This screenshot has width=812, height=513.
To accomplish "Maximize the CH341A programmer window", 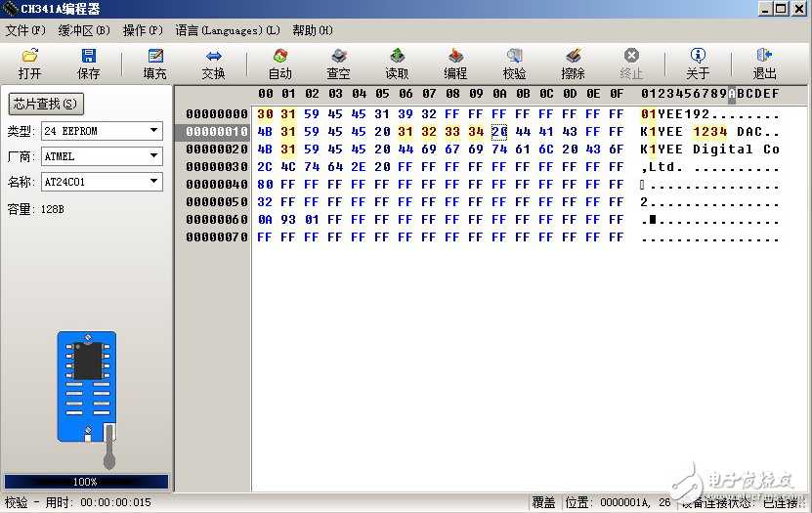I will (x=782, y=8).
